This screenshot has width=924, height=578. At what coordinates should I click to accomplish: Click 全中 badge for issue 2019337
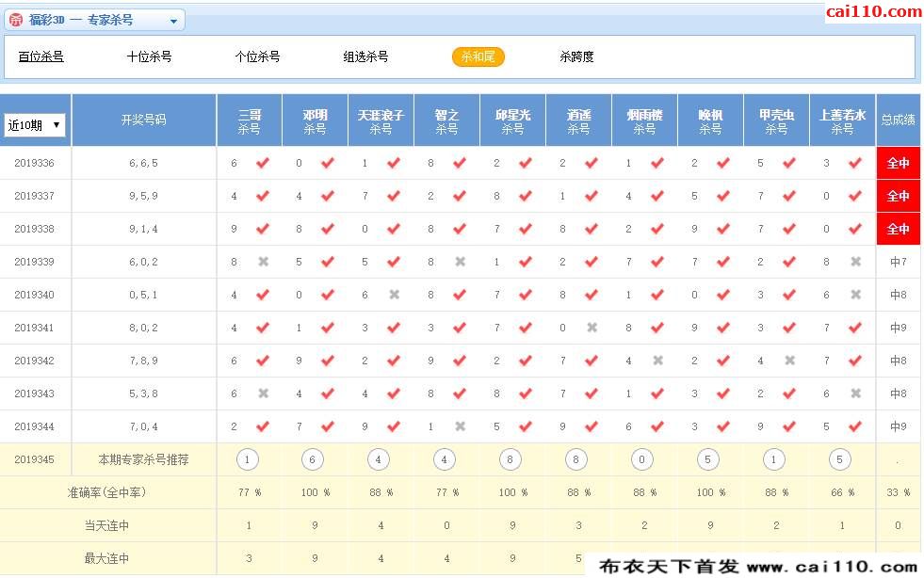[x=899, y=196]
